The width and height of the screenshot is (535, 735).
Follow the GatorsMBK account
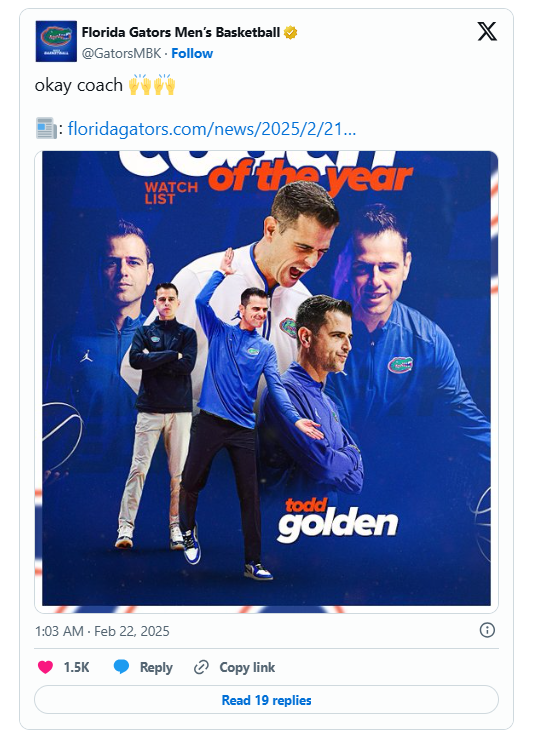tap(192, 53)
